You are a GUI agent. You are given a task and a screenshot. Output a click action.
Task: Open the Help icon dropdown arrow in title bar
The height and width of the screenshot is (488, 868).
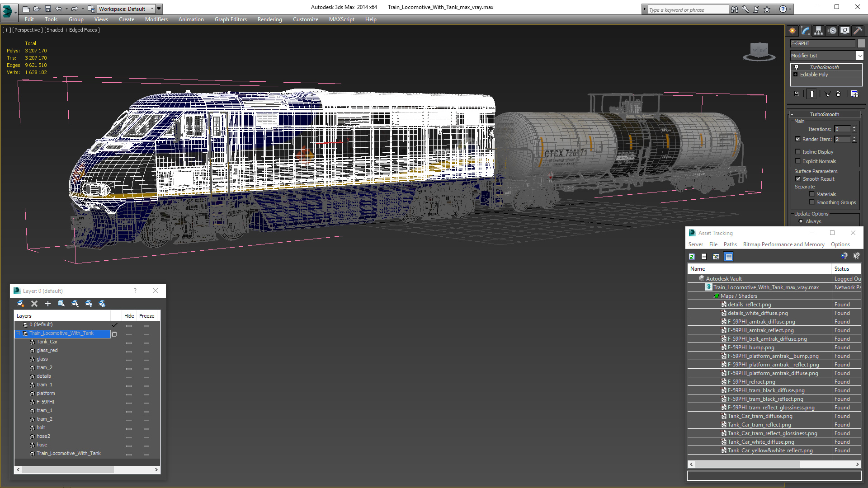(x=790, y=9)
